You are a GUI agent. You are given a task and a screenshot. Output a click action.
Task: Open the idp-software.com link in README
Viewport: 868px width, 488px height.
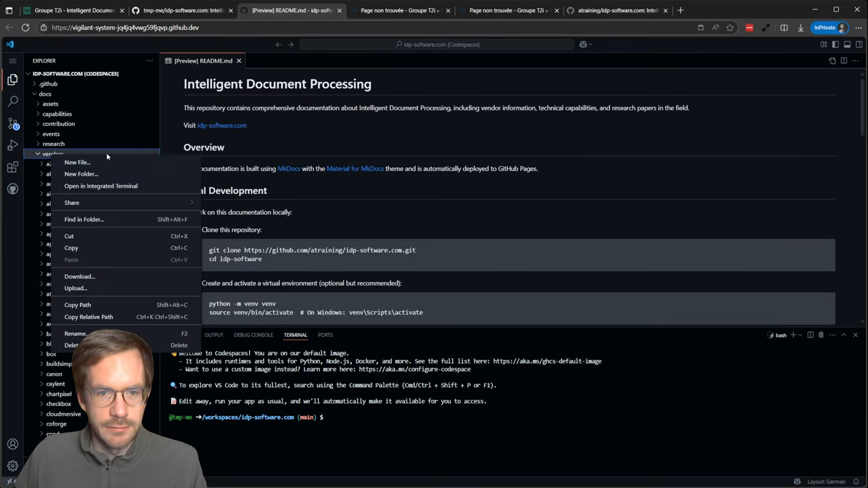[x=222, y=125]
